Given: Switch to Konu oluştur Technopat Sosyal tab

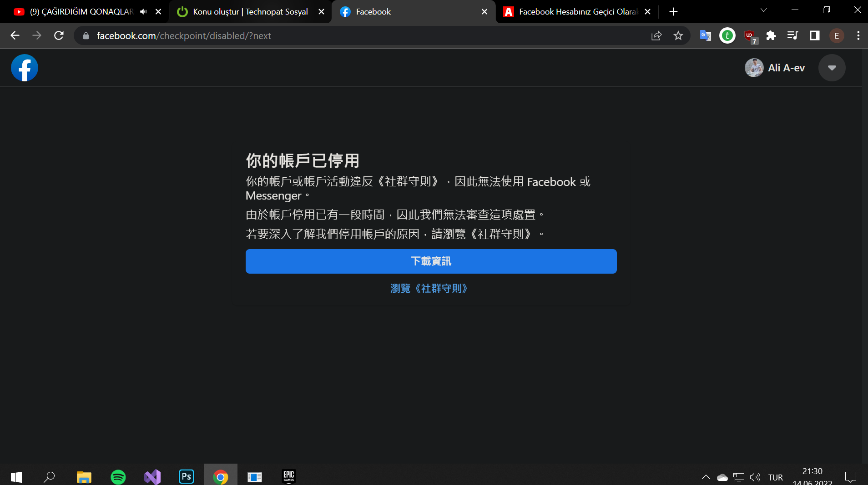Looking at the screenshot, I should point(251,12).
